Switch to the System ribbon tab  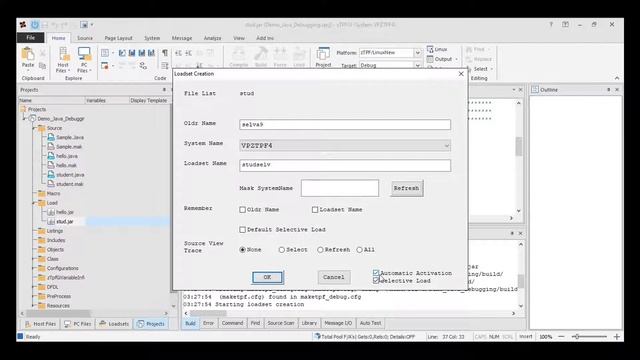pos(152,38)
